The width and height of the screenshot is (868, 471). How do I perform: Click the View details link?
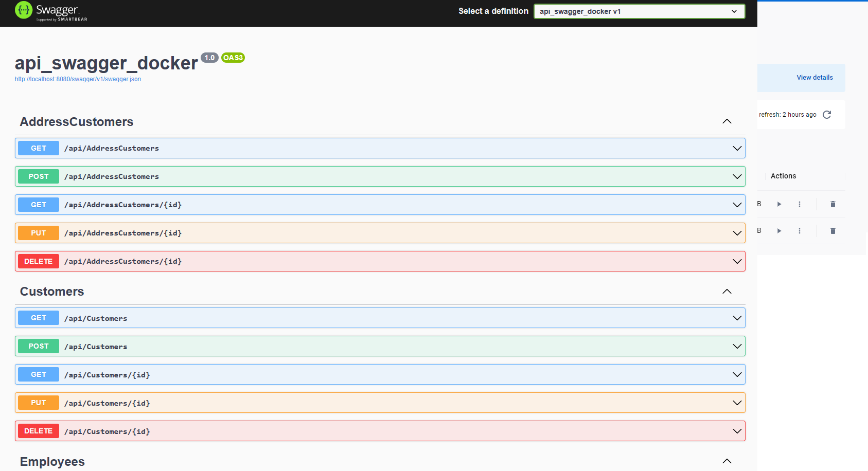click(x=814, y=78)
